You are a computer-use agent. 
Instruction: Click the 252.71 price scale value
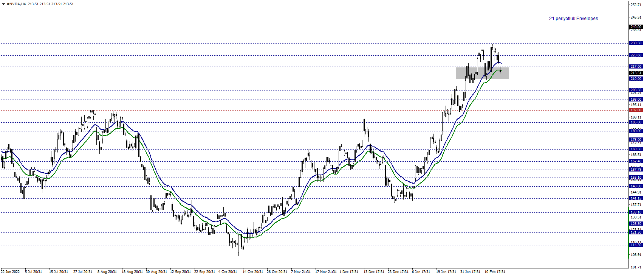(636, 5)
